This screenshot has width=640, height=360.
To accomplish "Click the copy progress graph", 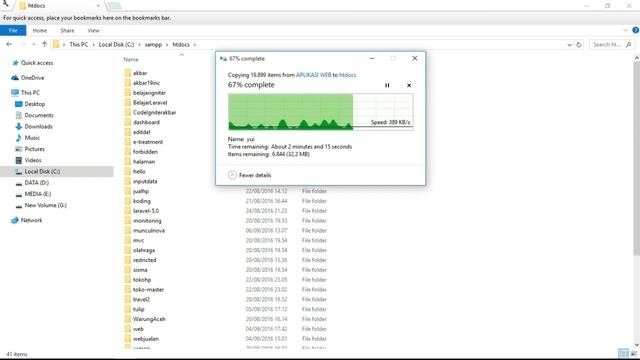I will pos(320,111).
